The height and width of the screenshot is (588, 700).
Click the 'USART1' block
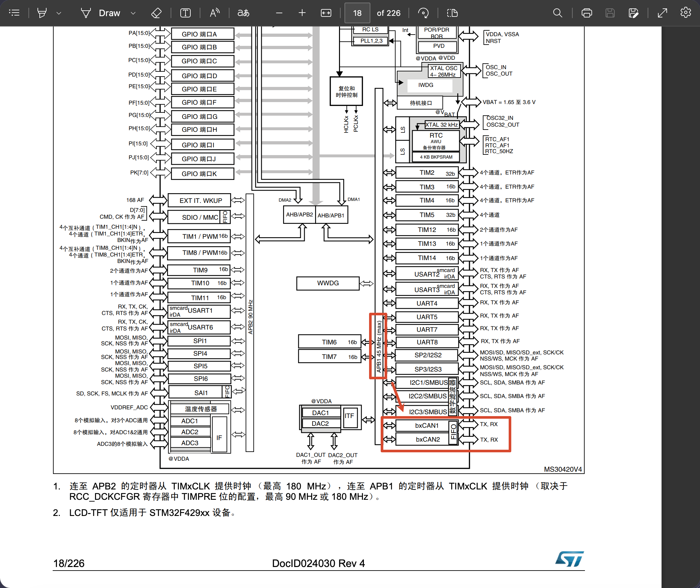(x=199, y=311)
